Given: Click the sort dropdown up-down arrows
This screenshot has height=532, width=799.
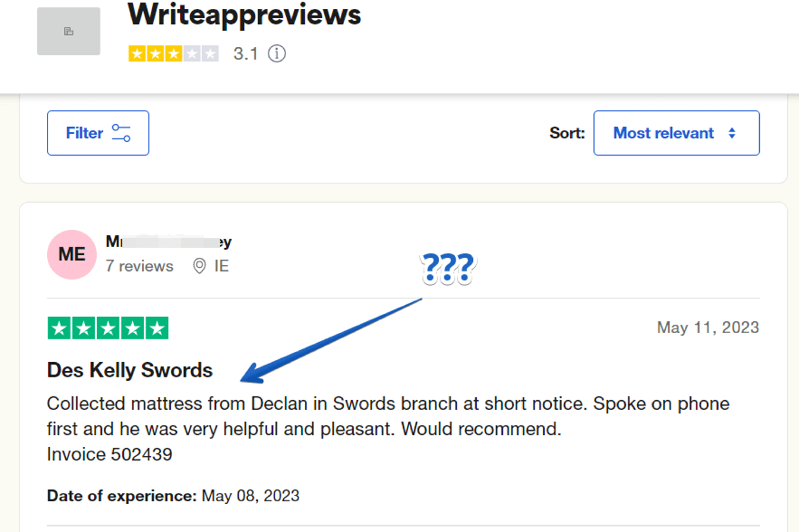Looking at the screenshot, I should tap(732, 133).
